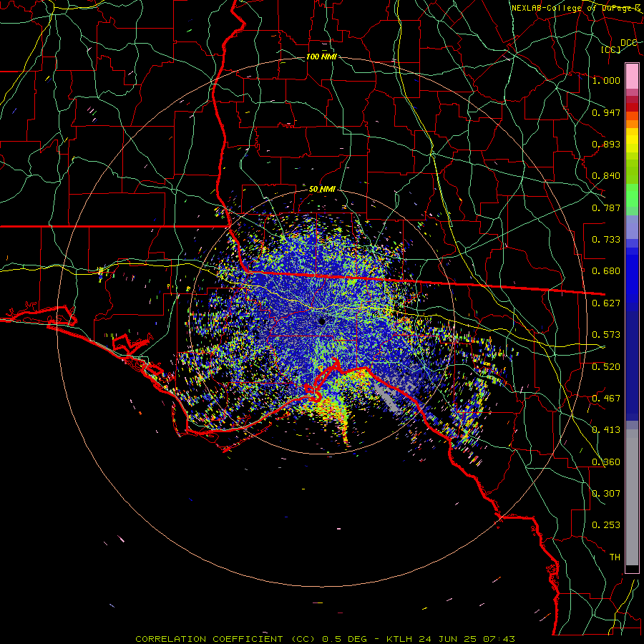The image size is (644, 644).
Task: Click the 1.000 value on the color scale
Action: (606, 80)
